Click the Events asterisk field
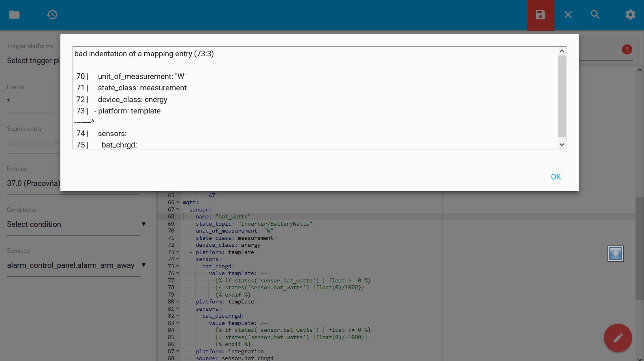Image resolution: width=644 pixels, height=361 pixels. tap(34, 101)
